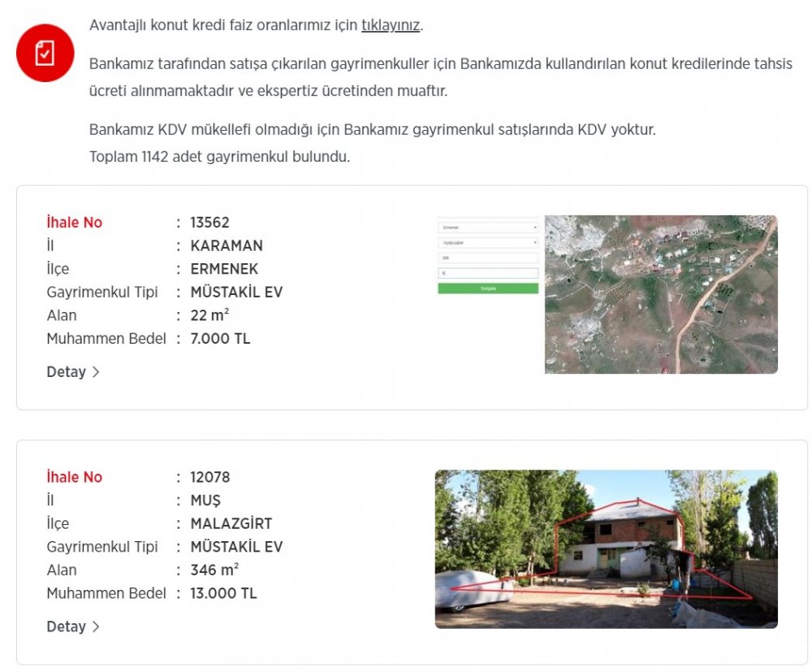Click tender number 12078
The width and height of the screenshot is (812, 672).
209,477
